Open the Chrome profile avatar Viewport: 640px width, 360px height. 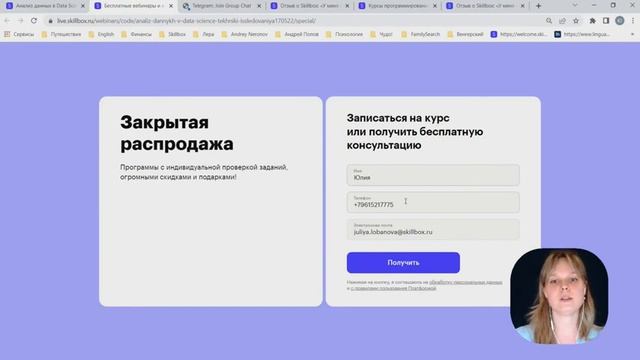620,21
